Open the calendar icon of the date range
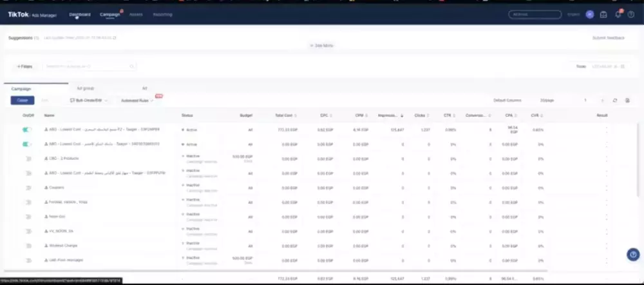644x285 pixels. (x=623, y=66)
